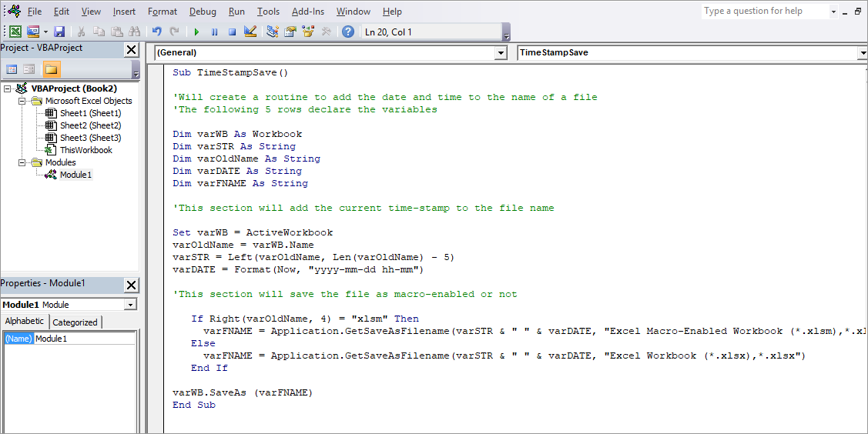Open the Window menu

354,11
